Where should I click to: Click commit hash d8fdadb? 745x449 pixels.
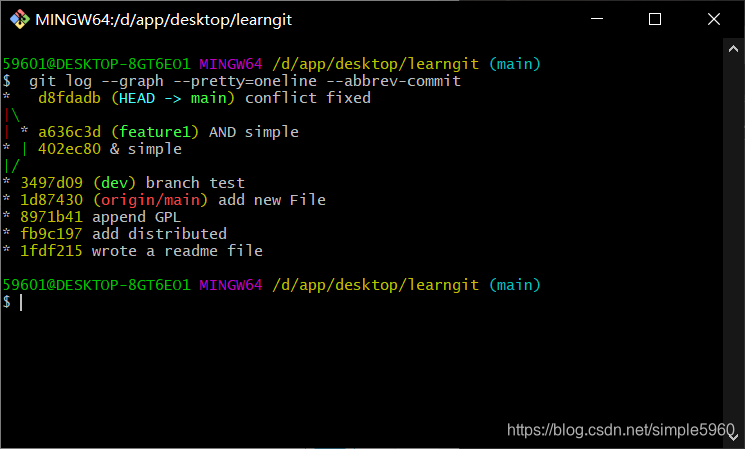pos(69,98)
